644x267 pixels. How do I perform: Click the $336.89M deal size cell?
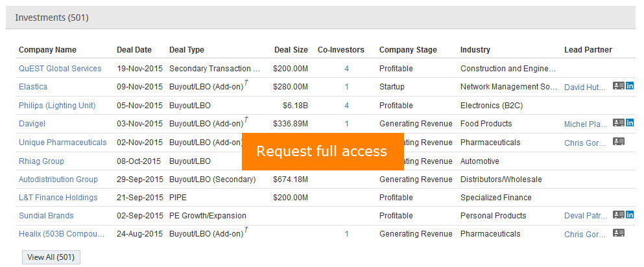tap(291, 123)
